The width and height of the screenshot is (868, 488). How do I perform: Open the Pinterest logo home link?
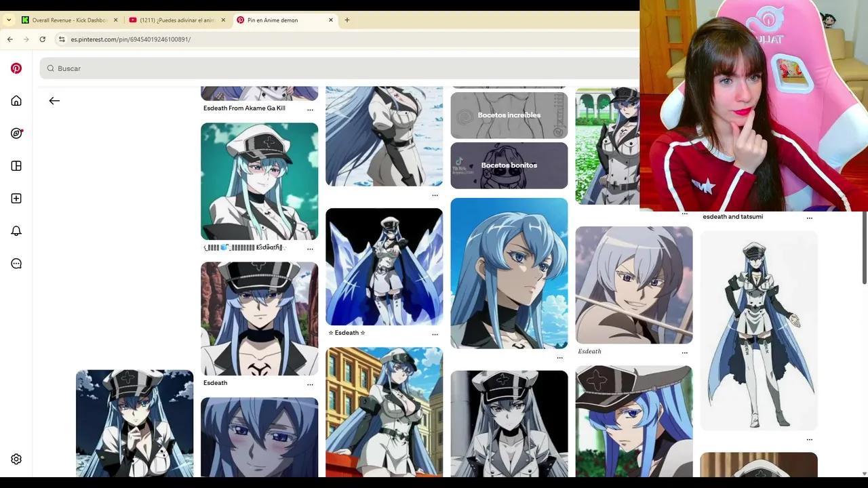[16, 68]
